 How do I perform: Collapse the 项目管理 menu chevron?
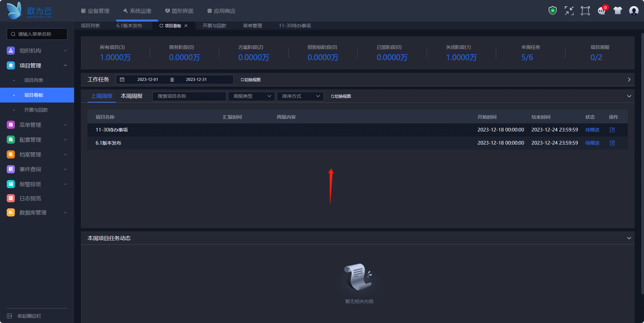tap(65, 65)
